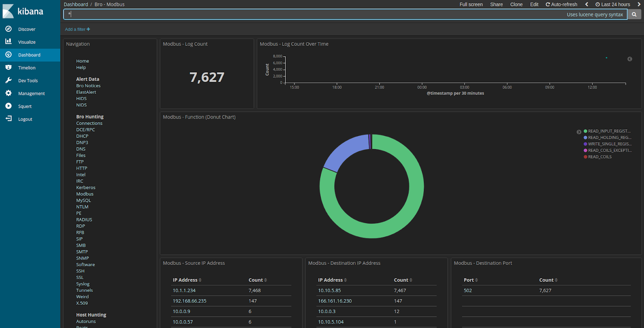Open the HIDS alert link
Image resolution: width=644 pixels, height=328 pixels.
pos(81,98)
